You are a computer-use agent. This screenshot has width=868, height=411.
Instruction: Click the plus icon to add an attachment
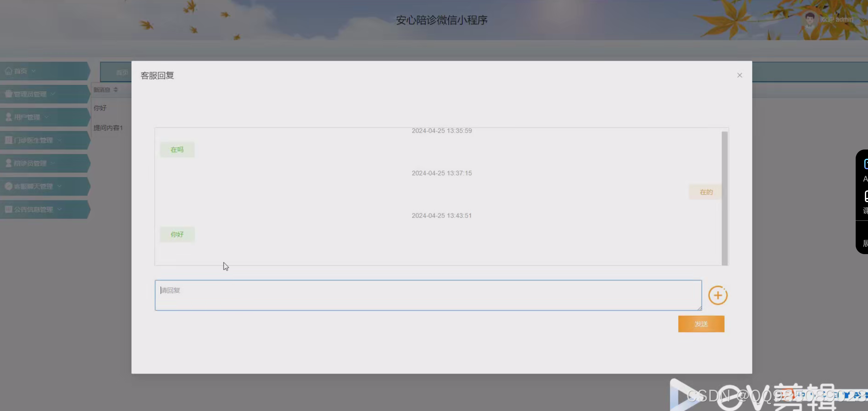718,295
